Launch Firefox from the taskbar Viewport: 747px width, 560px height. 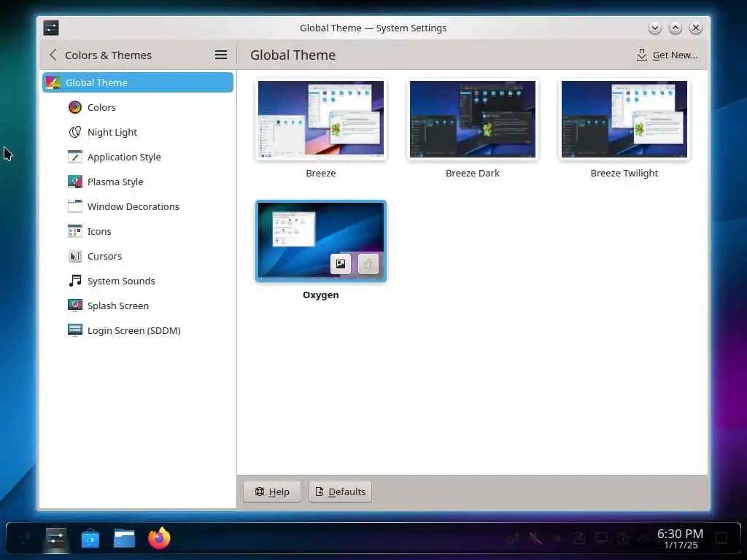click(159, 538)
